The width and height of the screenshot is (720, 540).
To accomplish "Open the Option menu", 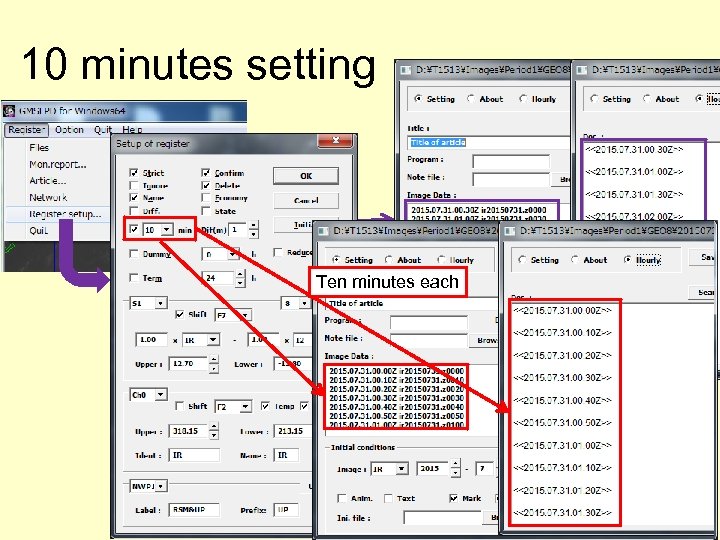I will pyautogui.click(x=69, y=130).
